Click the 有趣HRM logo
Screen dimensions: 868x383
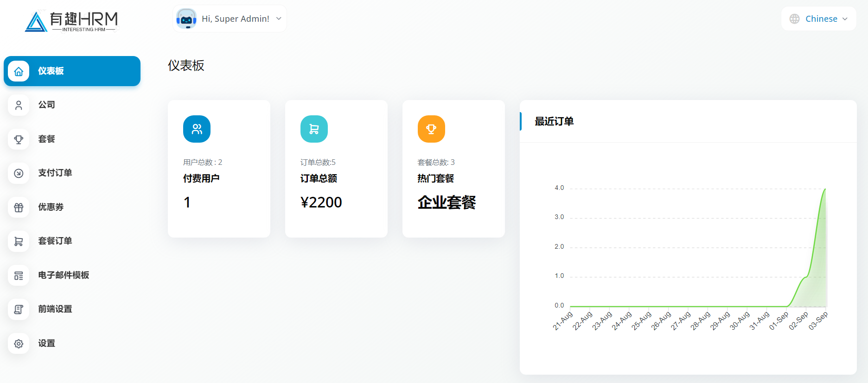[x=72, y=21]
